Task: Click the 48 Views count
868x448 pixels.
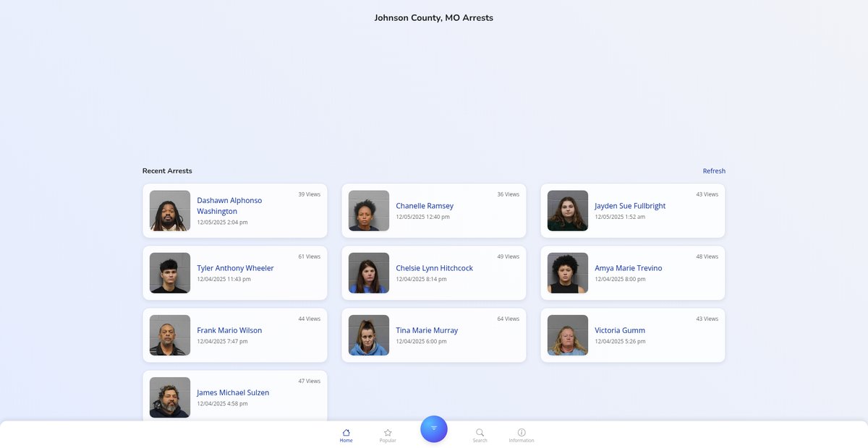Action: click(x=707, y=257)
